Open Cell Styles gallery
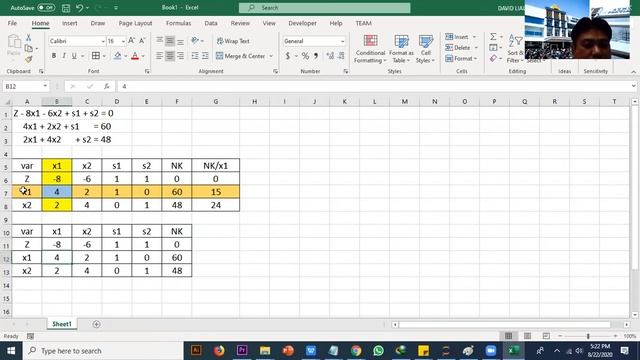This screenshot has width=640, height=360. pos(426,49)
